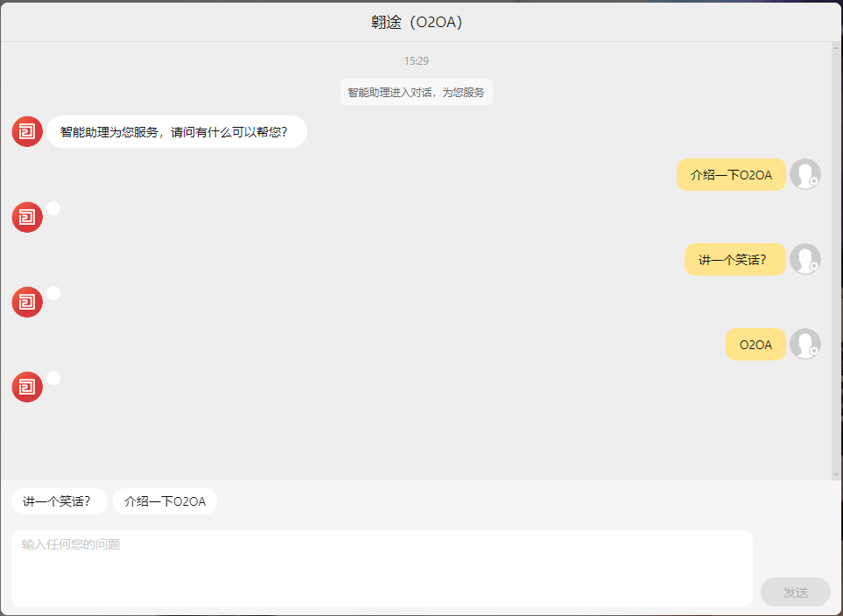Click the user avatar next to 'O2OA' bubble
This screenshot has width=843, height=616.
(x=804, y=344)
